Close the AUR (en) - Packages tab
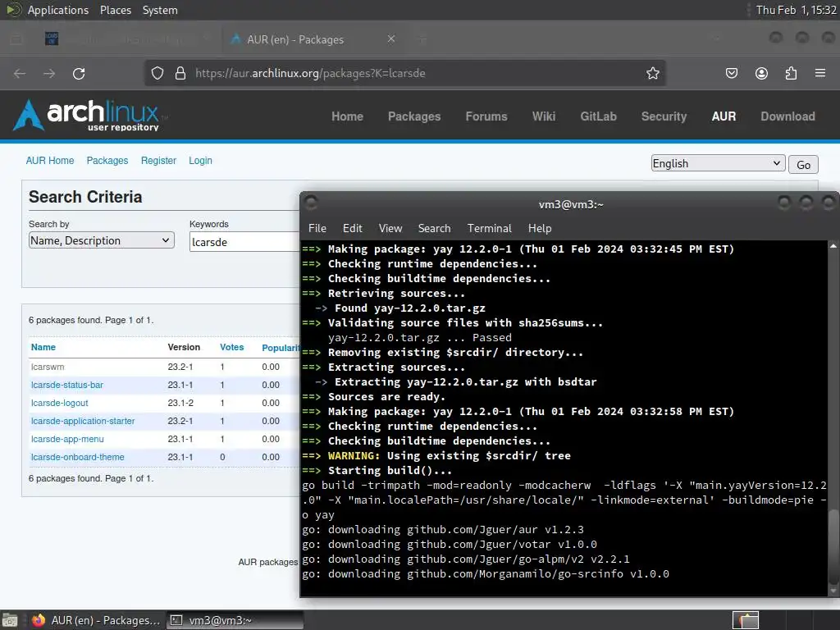 [391, 39]
